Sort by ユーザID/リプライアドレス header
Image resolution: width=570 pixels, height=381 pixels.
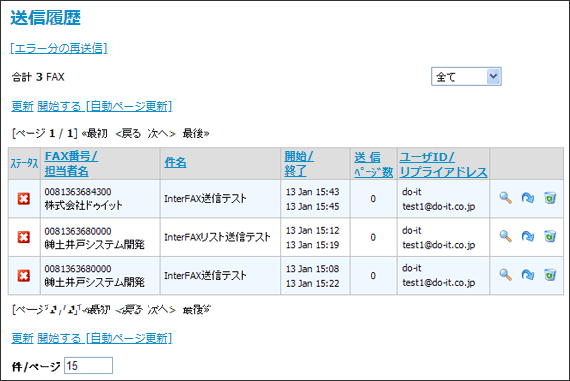tap(443, 164)
